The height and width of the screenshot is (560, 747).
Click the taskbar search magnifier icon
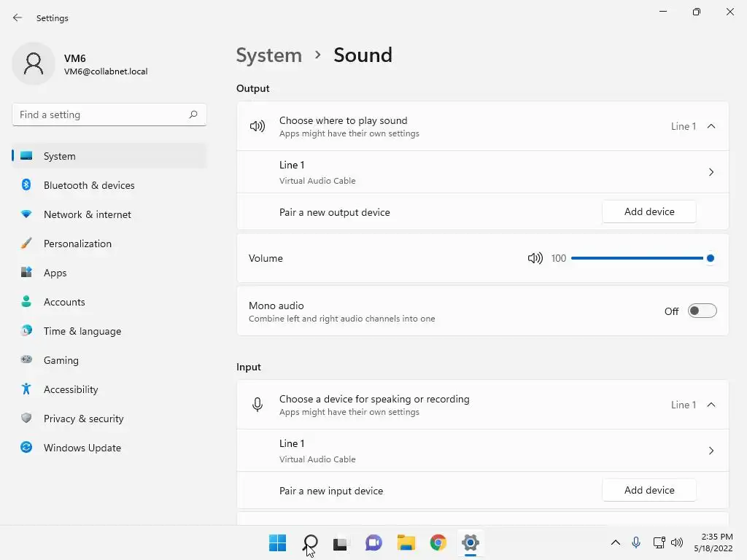(x=310, y=542)
